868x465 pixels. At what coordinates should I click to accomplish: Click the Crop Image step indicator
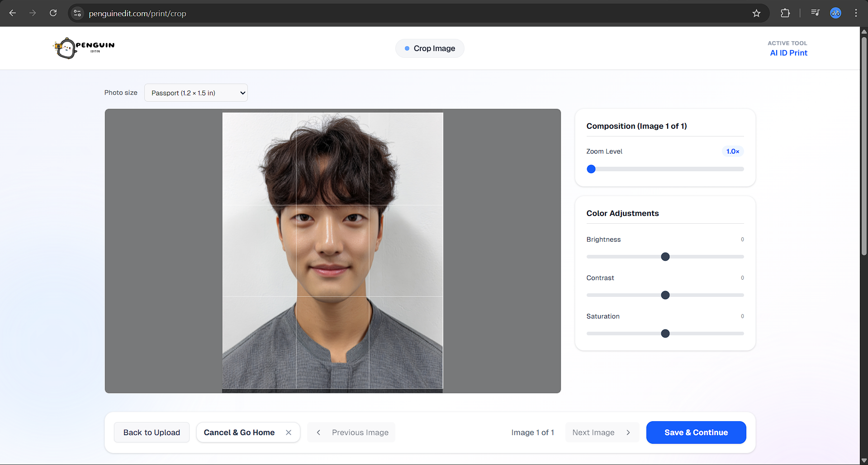(430, 48)
